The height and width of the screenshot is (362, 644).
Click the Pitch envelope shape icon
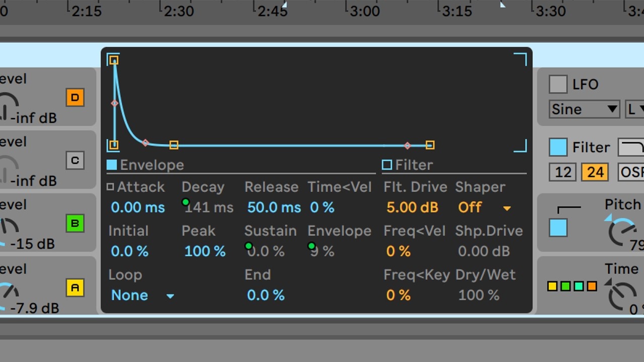(x=569, y=208)
